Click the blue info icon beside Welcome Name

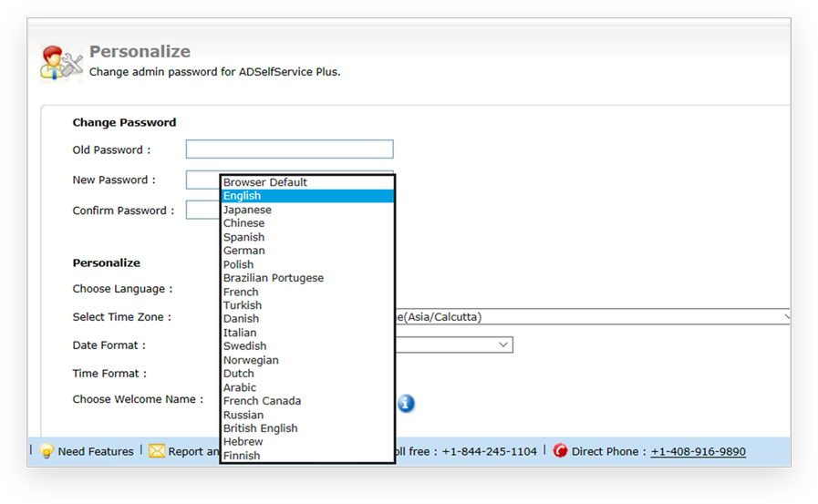(x=406, y=403)
